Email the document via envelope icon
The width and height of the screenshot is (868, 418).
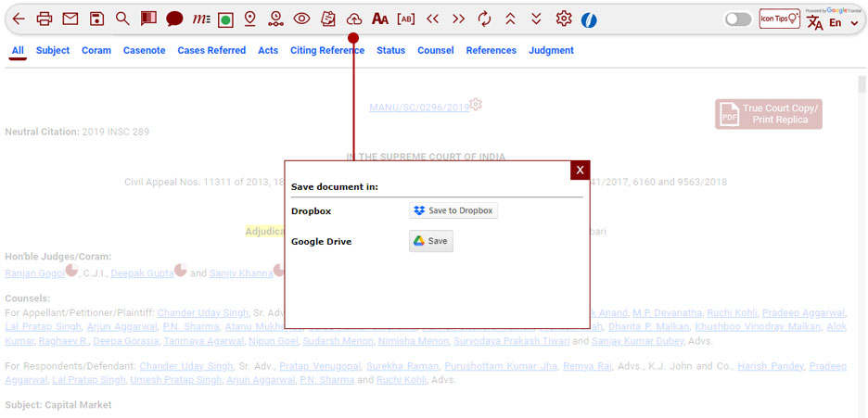coord(70,19)
